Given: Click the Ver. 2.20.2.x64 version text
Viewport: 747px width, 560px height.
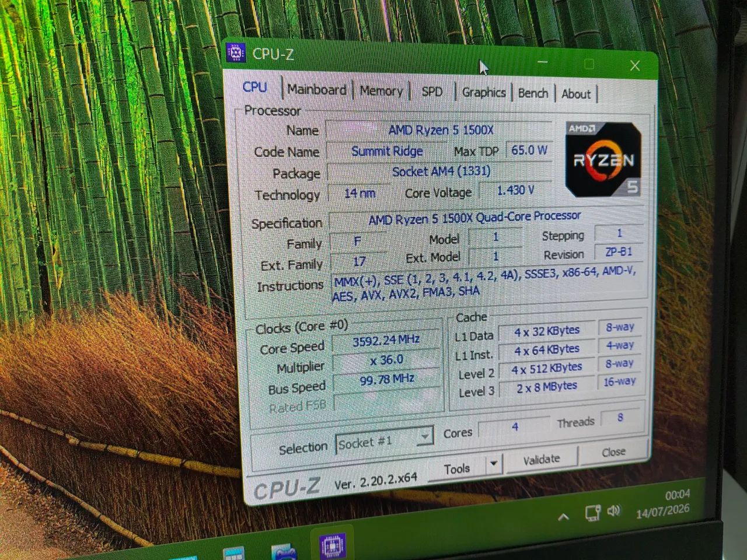Looking at the screenshot, I should [x=376, y=481].
